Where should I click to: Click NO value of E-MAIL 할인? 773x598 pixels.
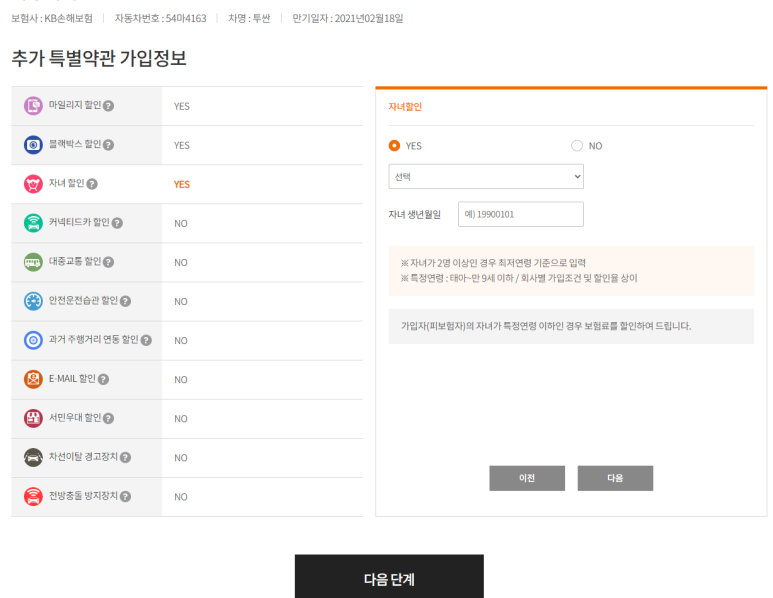pos(180,380)
